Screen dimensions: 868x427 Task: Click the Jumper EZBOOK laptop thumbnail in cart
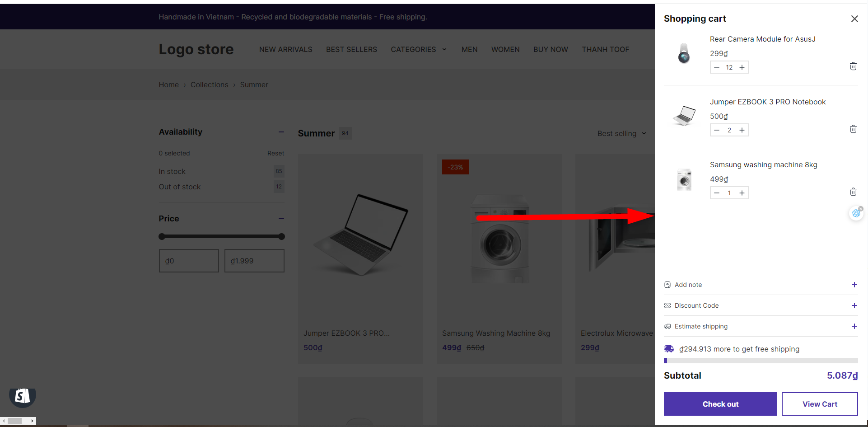click(x=684, y=116)
